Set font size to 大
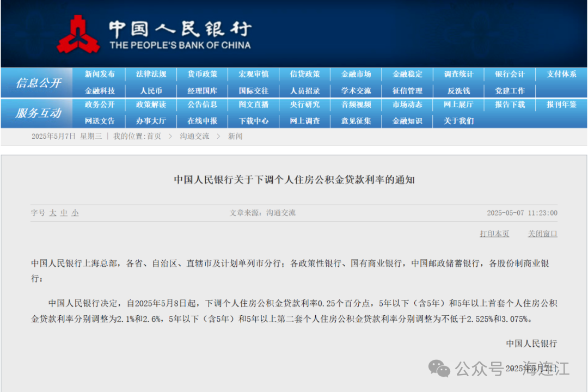 [53, 213]
